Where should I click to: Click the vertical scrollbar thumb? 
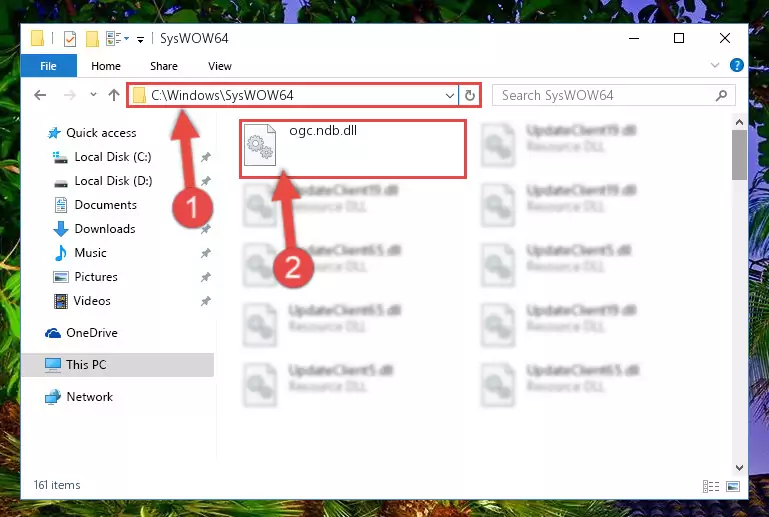click(x=739, y=155)
